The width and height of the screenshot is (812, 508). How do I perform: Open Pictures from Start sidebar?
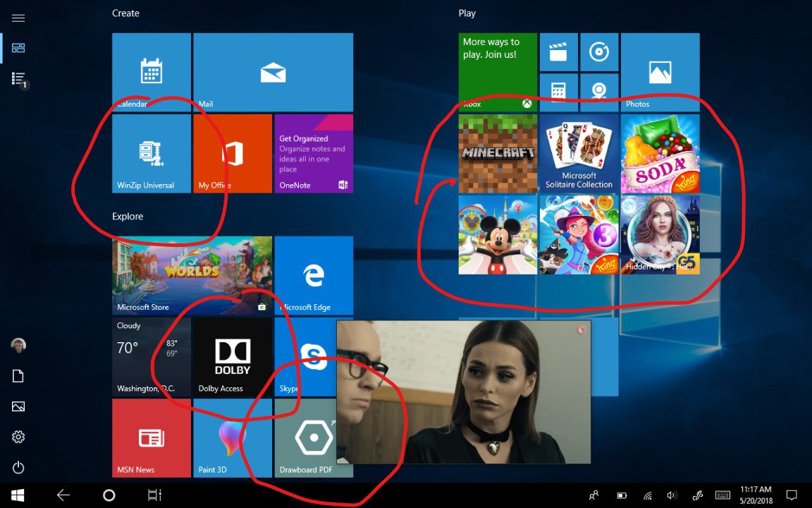tap(18, 406)
